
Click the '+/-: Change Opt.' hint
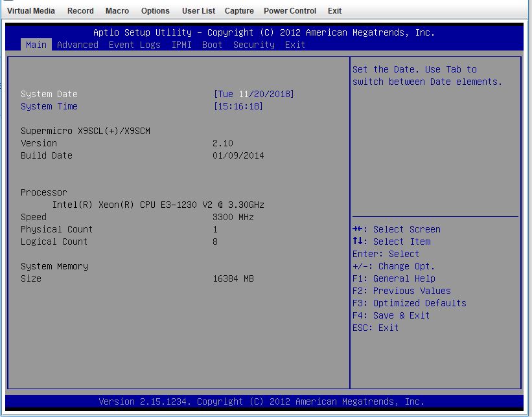pyautogui.click(x=393, y=267)
